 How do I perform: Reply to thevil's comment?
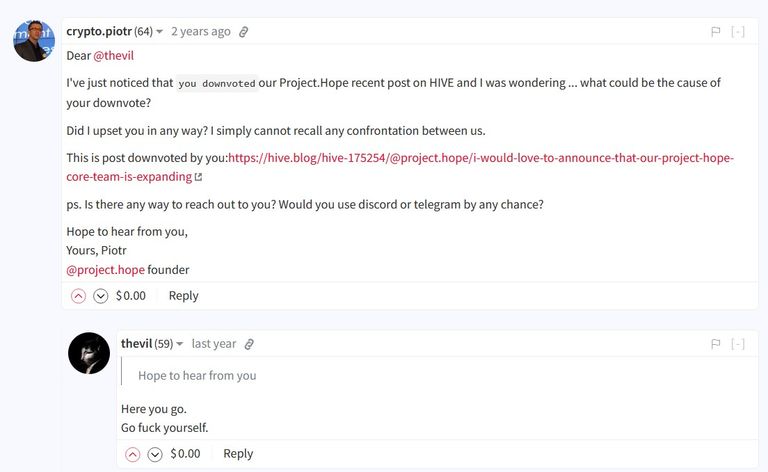coord(238,454)
